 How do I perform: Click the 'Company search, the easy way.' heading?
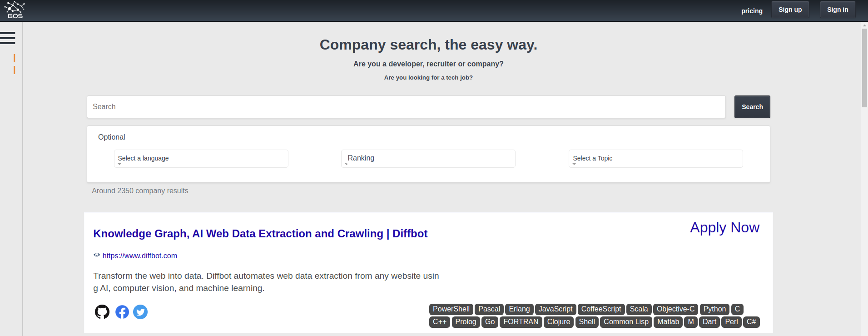pyautogui.click(x=428, y=45)
